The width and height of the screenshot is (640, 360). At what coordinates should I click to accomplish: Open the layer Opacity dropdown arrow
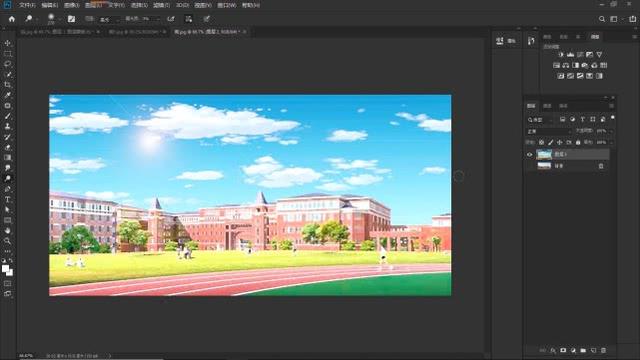click(x=611, y=131)
